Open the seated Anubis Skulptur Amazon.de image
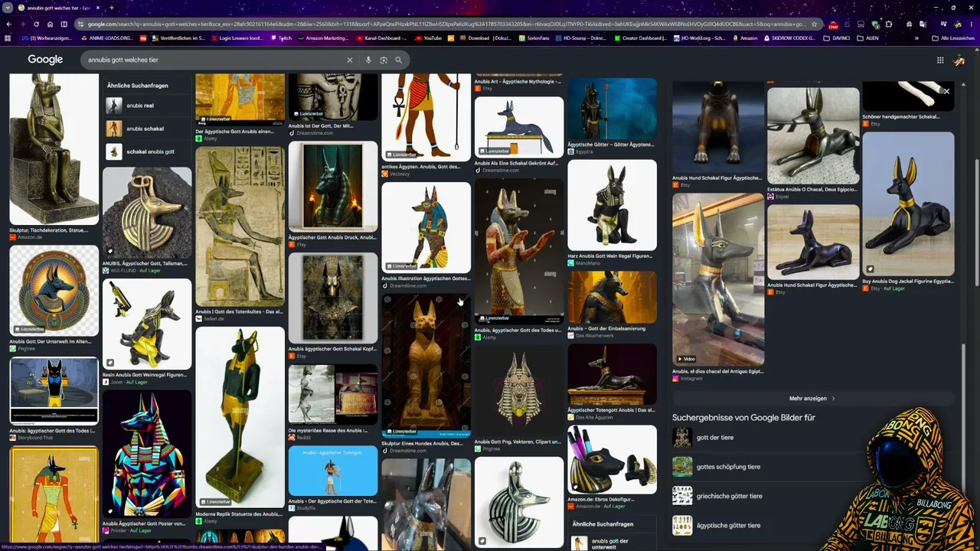Viewport: 980px width, 551px height. click(54, 149)
